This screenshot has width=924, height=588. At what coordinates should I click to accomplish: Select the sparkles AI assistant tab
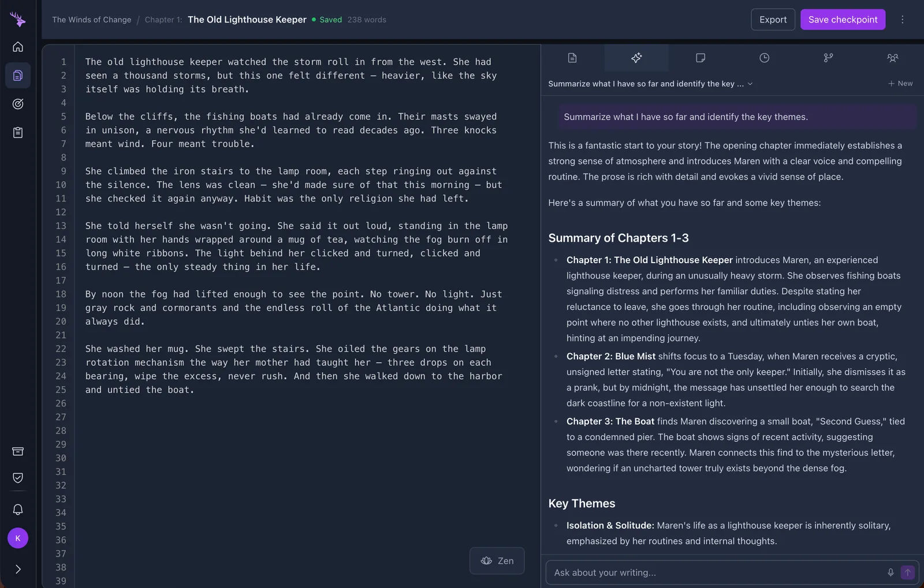pyautogui.click(x=636, y=58)
